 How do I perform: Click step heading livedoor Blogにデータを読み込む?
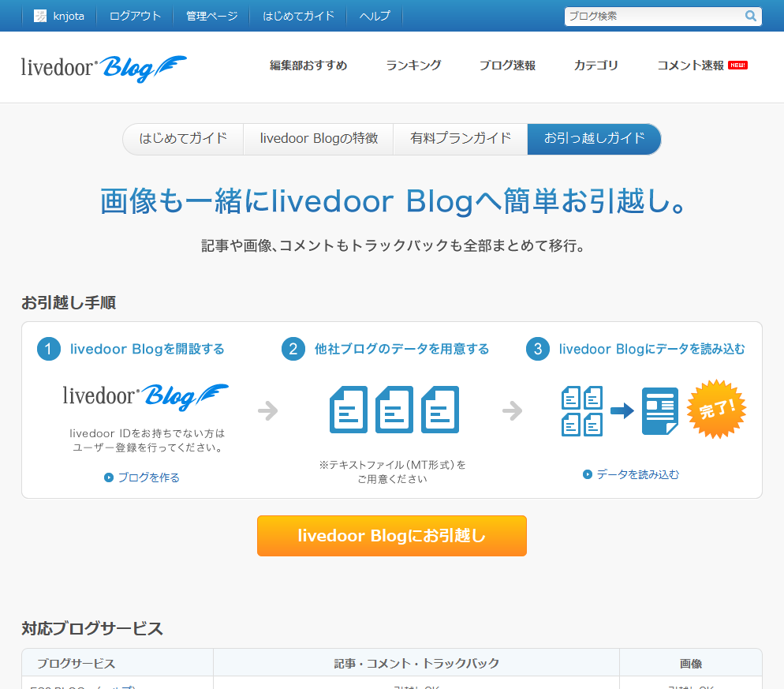tap(652, 349)
